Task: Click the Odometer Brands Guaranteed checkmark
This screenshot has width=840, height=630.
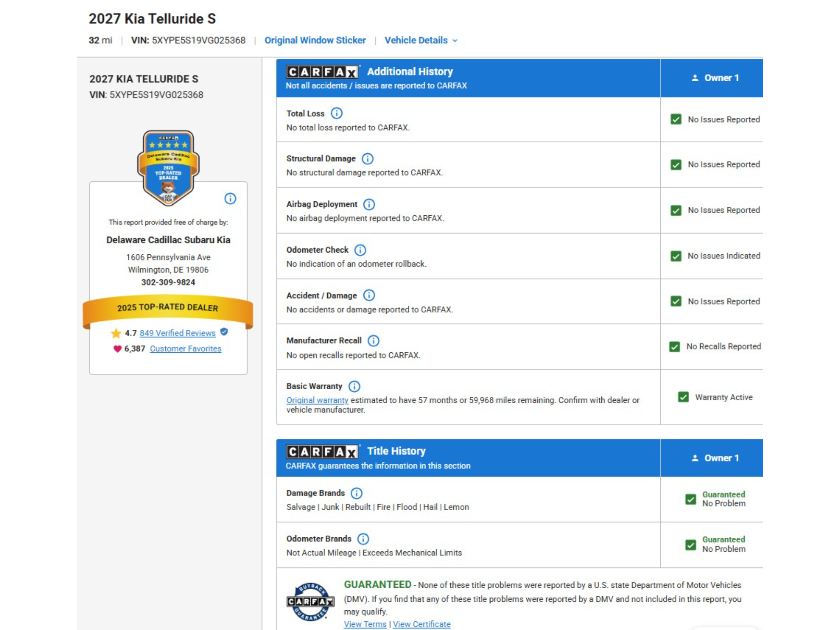Action: [691, 545]
